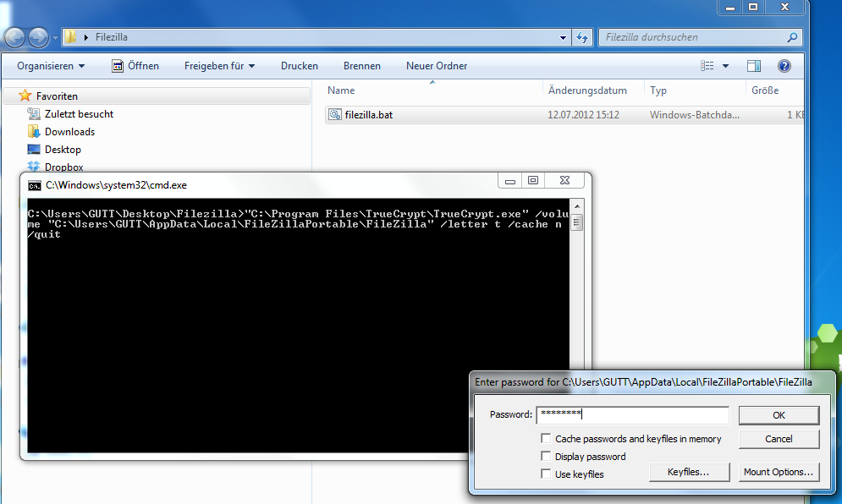Click the Windows-Batchda... type cell
842x504 pixels.
[694, 115]
